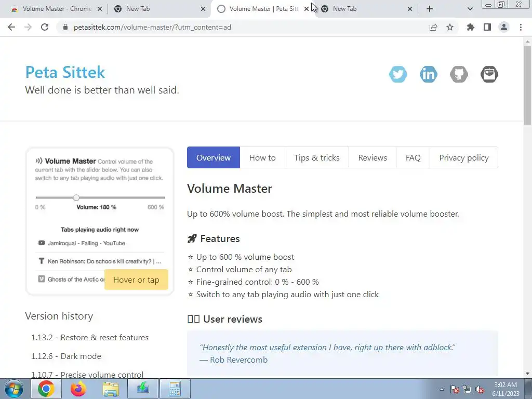Viewport: 532px width, 399px height.
Task: Click the muted speaker tray icon
Action: pyautogui.click(x=480, y=390)
